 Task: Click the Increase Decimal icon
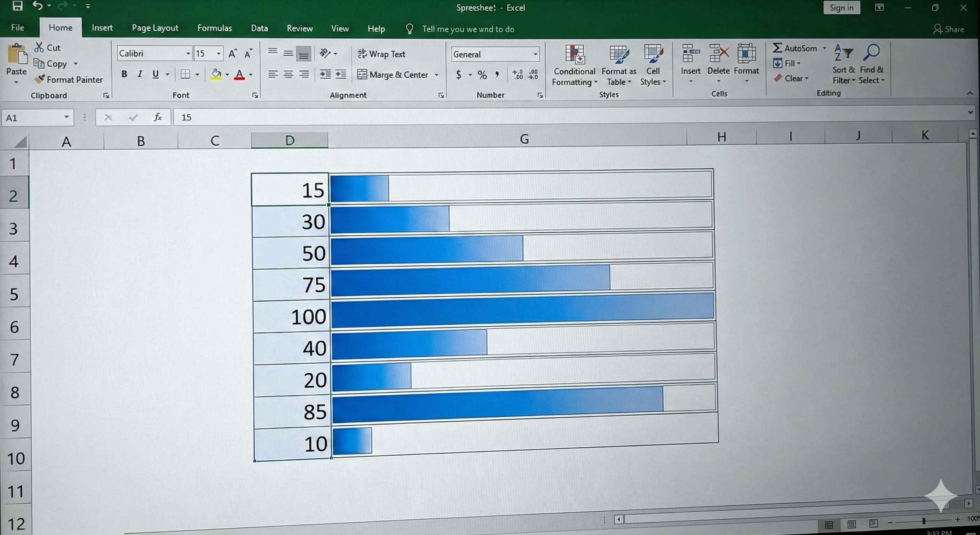coord(517,74)
